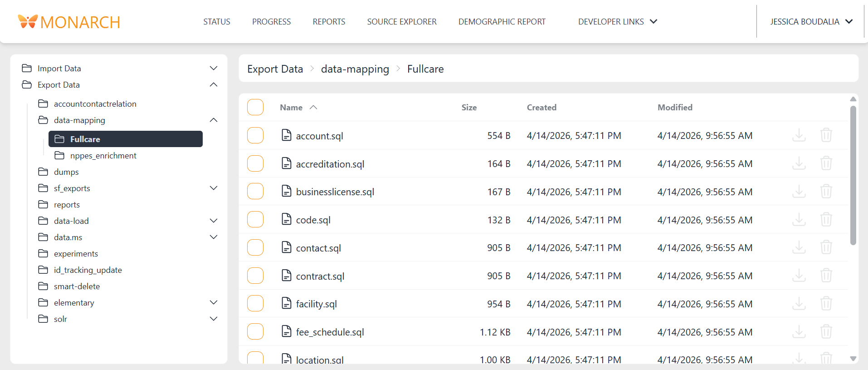
Task: Download the contract.sql file
Action: tap(799, 276)
